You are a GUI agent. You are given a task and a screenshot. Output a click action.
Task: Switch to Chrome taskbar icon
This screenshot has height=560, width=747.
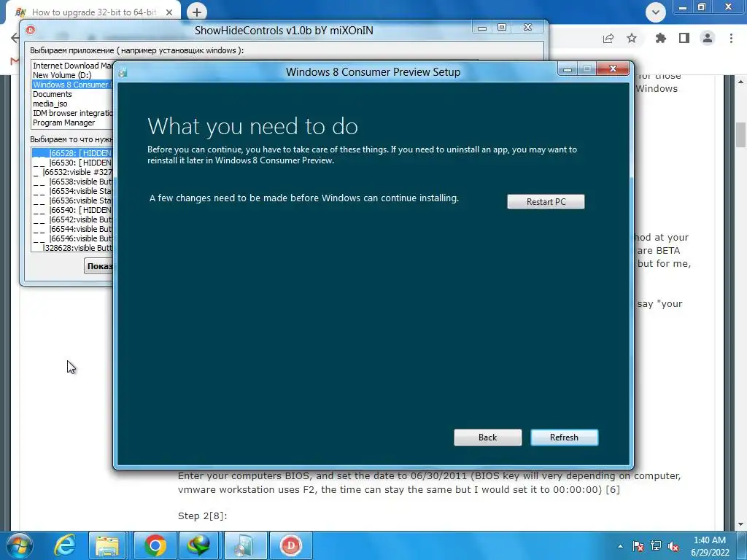(x=155, y=545)
